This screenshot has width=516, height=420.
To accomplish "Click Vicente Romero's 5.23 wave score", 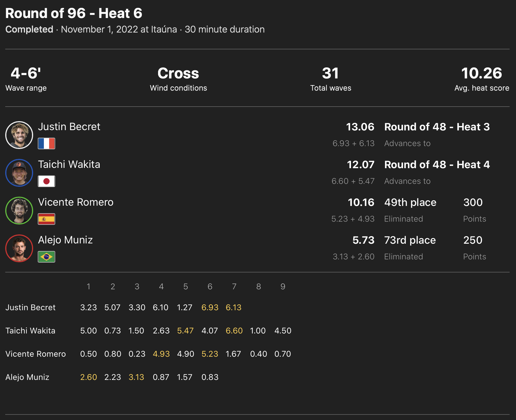I will tap(210, 354).
